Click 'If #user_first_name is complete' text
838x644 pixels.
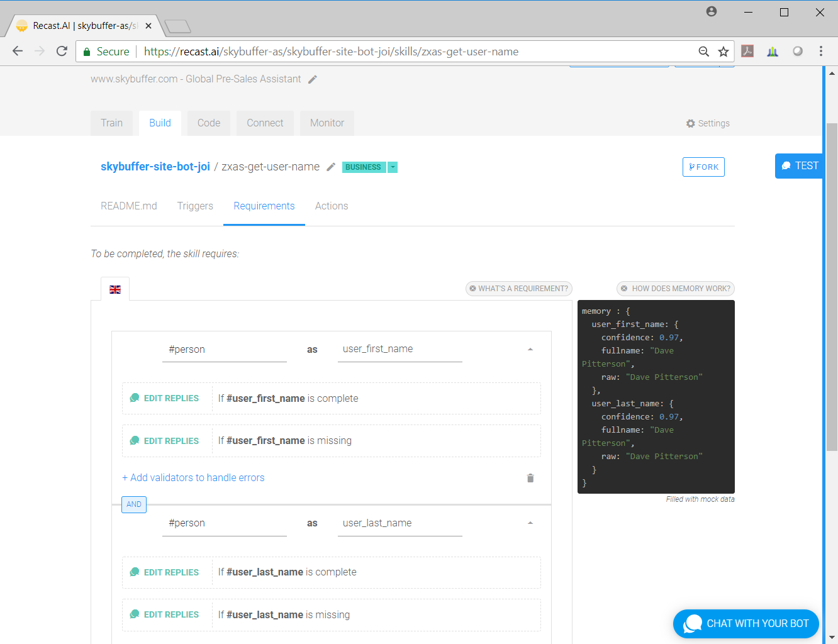[288, 399]
